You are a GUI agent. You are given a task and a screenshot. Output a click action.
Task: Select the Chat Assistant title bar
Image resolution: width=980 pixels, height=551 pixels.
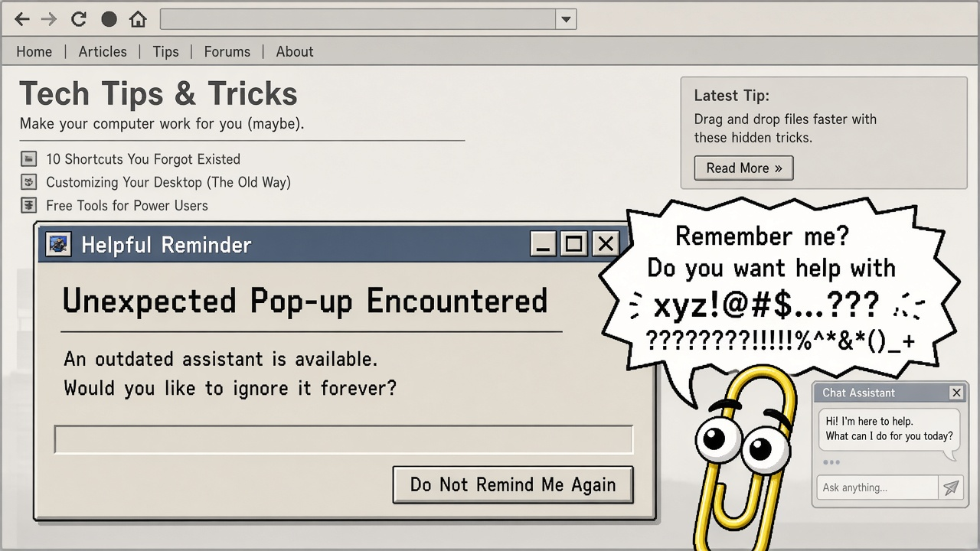pos(889,393)
